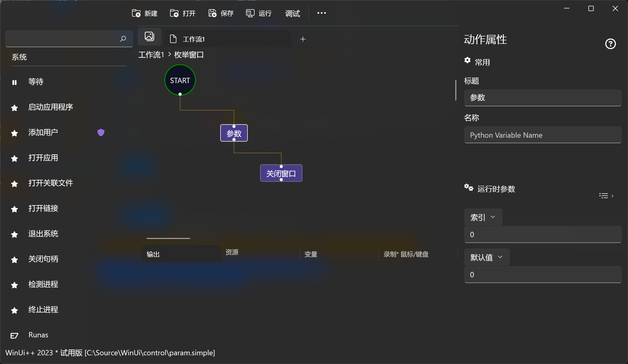The height and width of the screenshot is (364, 628).
Task: Switch to the 录制 鼠标/键盘 tab
Action: tap(406, 254)
